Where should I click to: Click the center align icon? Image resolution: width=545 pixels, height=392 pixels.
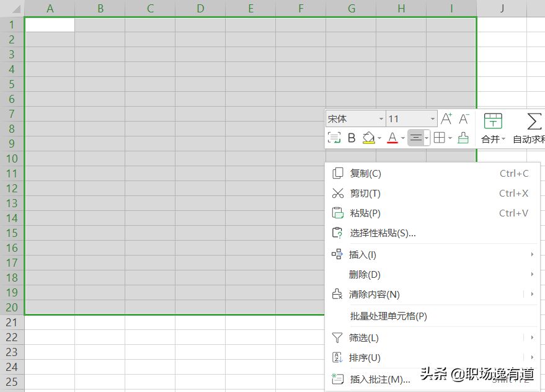(x=415, y=138)
